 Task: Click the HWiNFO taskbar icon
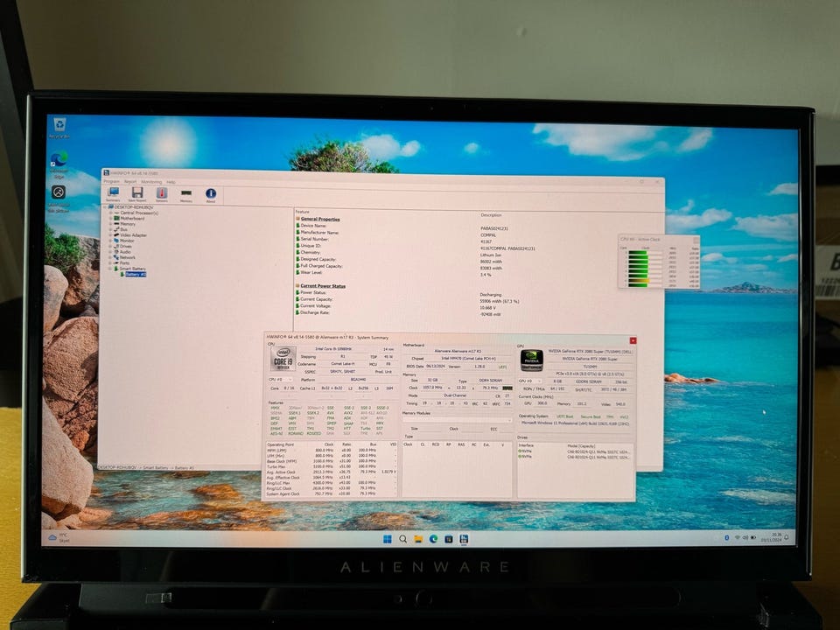tap(464, 539)
